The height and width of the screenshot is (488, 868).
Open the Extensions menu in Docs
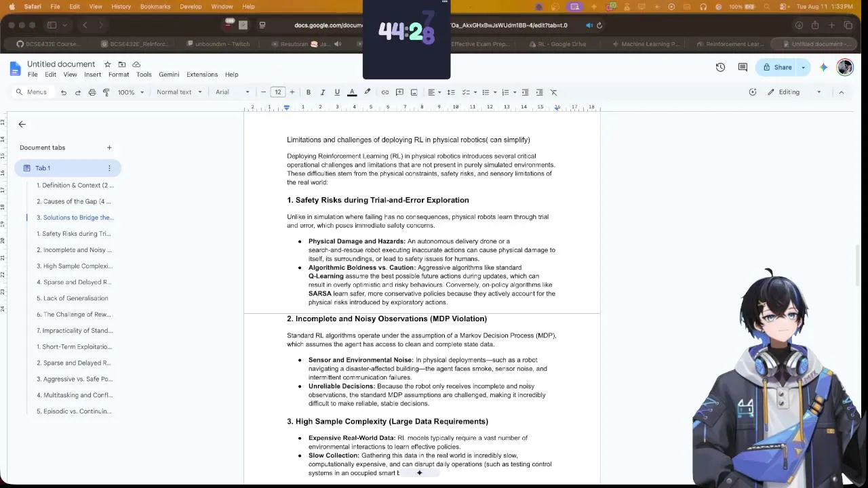pyautogui.click(x=202, y=75)
